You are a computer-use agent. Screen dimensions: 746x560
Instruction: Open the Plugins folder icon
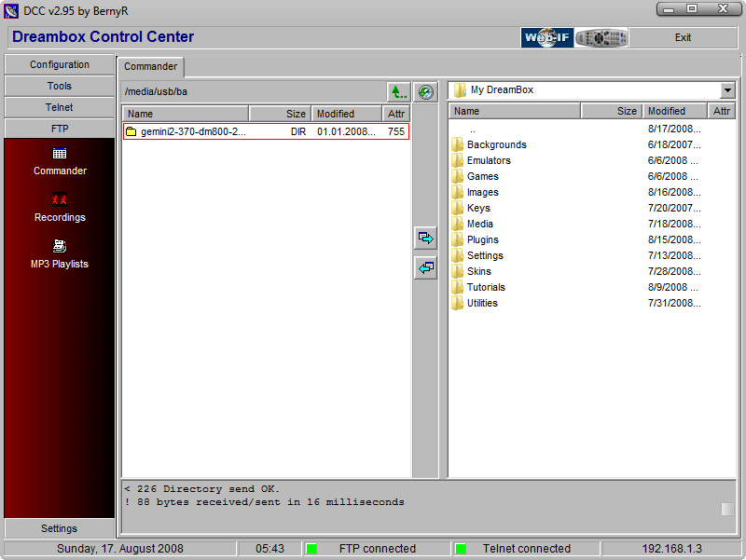(x=458, y=239)
